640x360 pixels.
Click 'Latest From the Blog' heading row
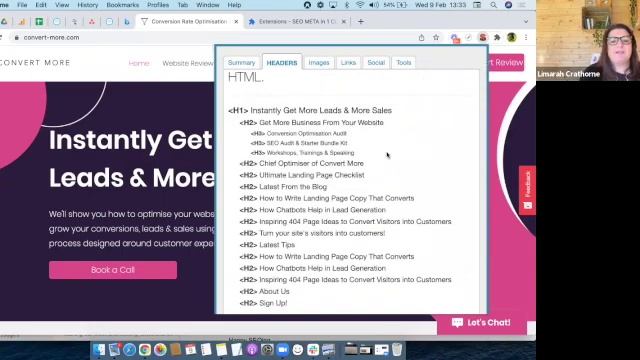(283, 187)
